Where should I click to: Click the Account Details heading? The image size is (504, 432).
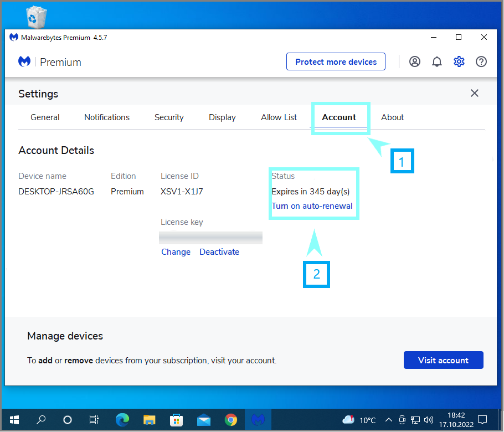click(56, 151)
